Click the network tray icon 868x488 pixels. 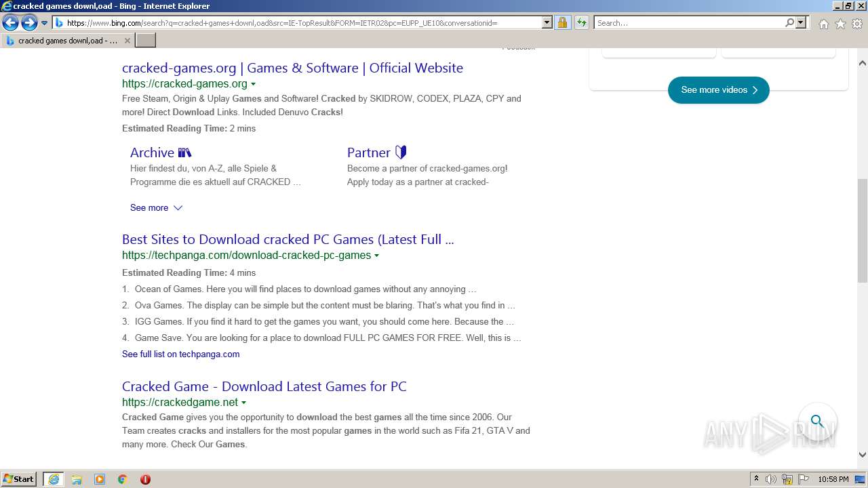coord(787,479)
